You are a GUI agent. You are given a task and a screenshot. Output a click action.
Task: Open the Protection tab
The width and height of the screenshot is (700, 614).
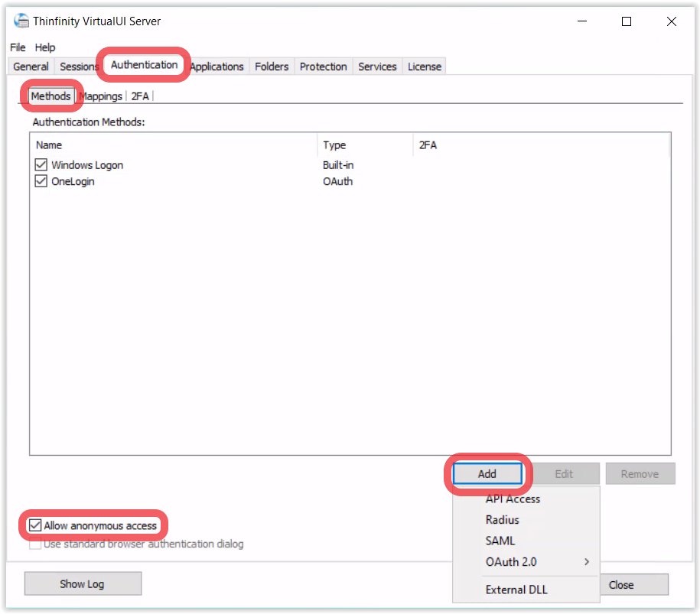[323, 67]
